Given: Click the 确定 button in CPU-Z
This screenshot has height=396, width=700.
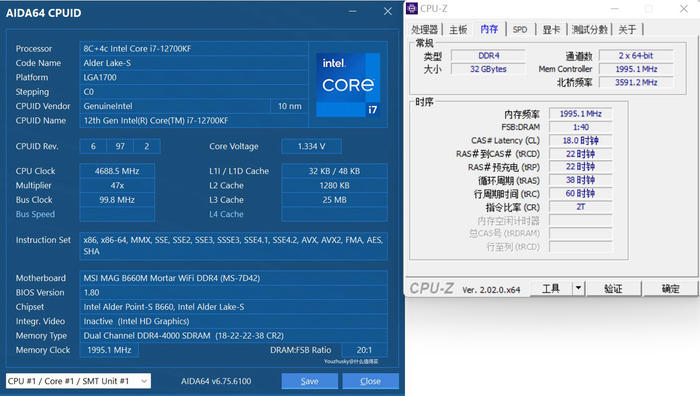Looking at the screenshot, I should (x=670, y=288).
